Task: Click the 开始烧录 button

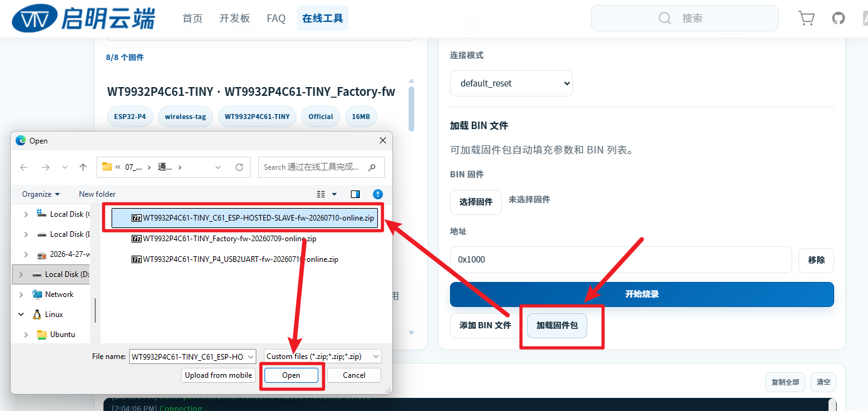Action: [642, 294]
